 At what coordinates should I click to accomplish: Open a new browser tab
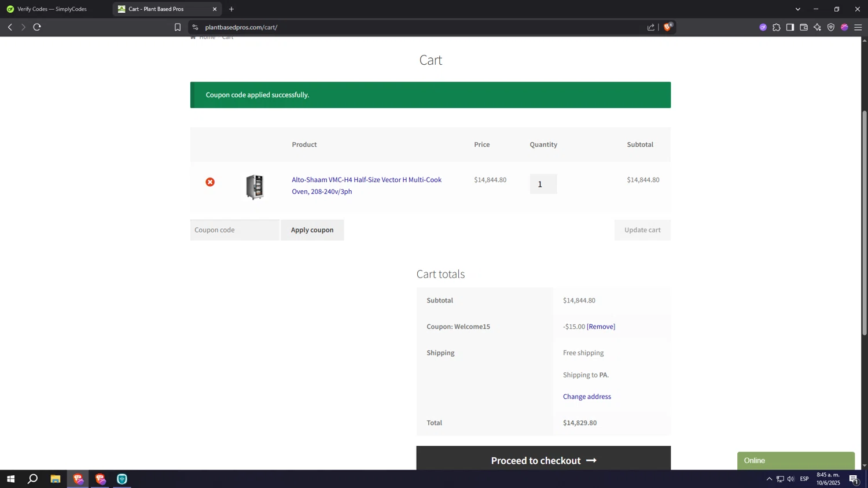(231, 9)
